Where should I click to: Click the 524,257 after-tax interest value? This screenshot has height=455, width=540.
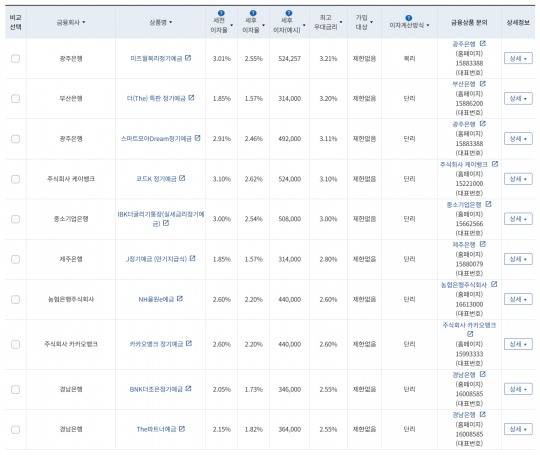pos(289,59)
